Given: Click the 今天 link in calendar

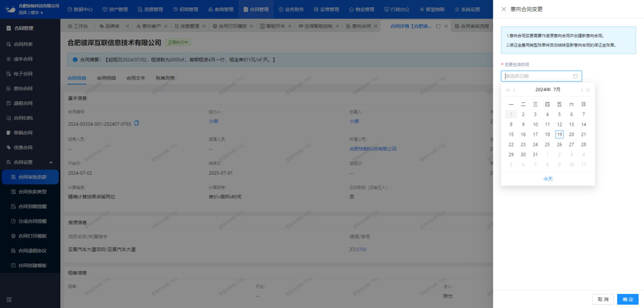Looking at the screenshot, I should pos(548,179).
